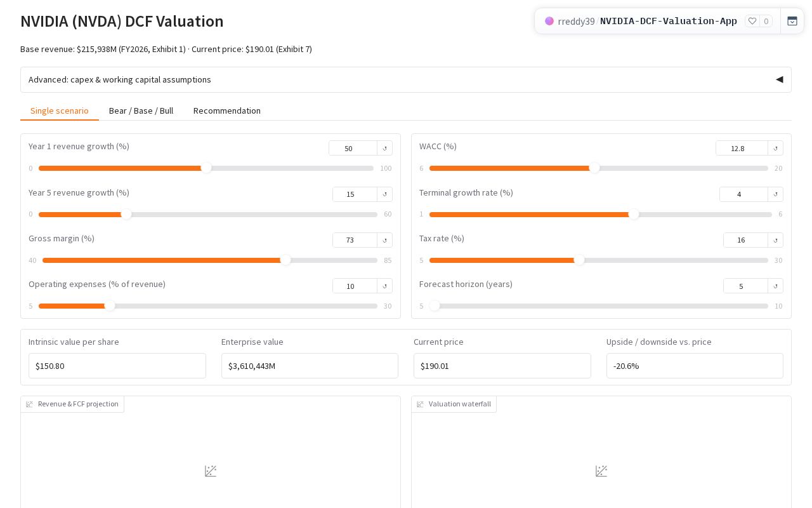Adjust the WACC slider
This screenshot has height=508, width=812.
tap(599, 168)
